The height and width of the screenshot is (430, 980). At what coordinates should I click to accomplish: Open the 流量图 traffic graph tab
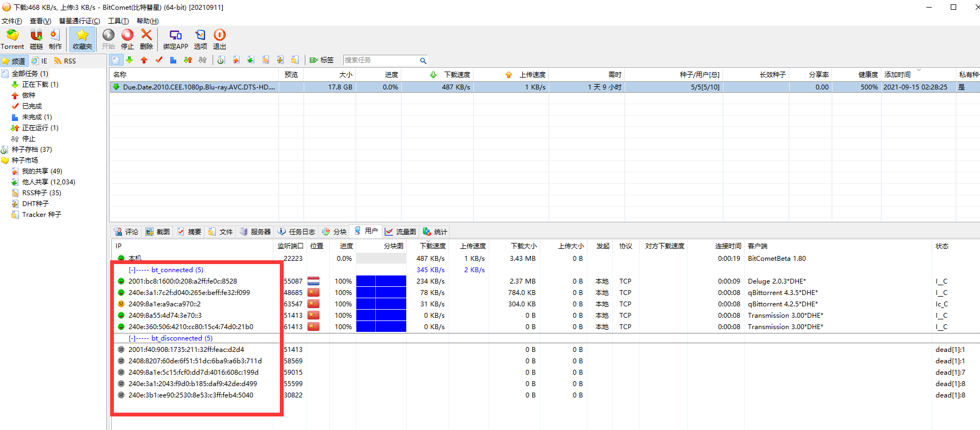[x=400, y=232]
